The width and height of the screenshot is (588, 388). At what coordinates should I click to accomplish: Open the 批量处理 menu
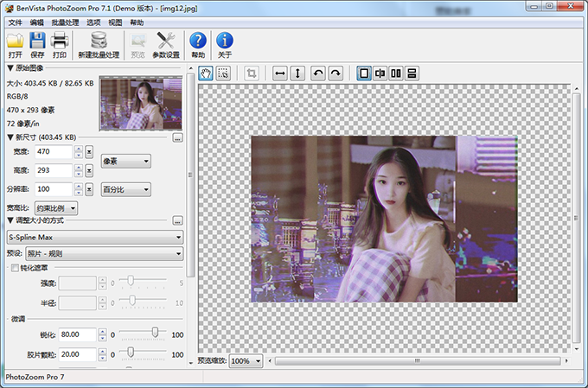click(x=65, y=22)
